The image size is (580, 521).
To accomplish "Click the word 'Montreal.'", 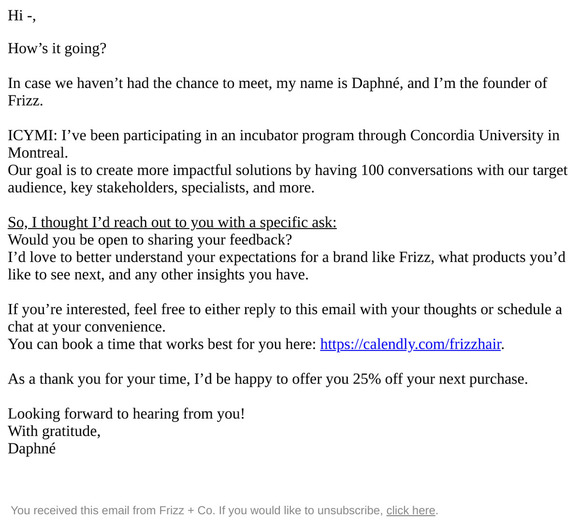I will pos(38,153).
